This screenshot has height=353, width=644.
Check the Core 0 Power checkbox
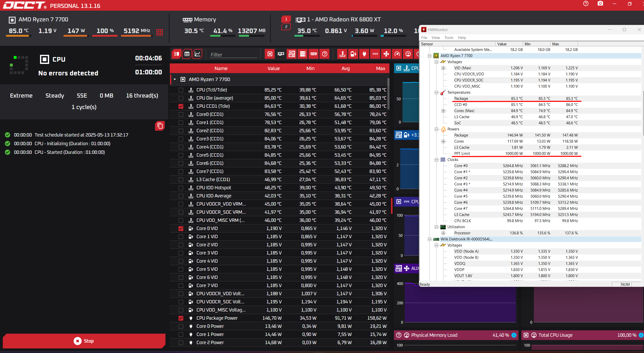tap(181, 326)
